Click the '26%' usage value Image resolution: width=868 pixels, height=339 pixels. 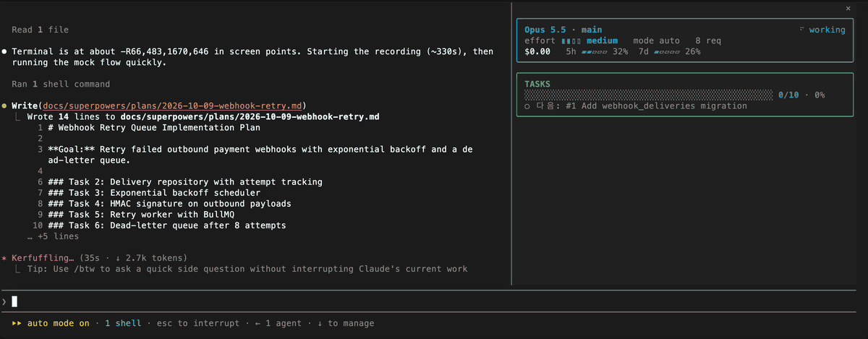[x=693, y=52]
